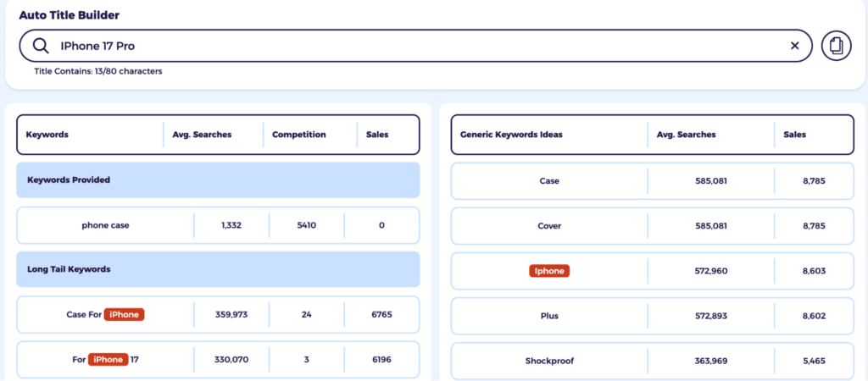Select the generic keyword 'Case'
Image resolution: width=868 pixels, height=381 pixels.
(652, 181)
